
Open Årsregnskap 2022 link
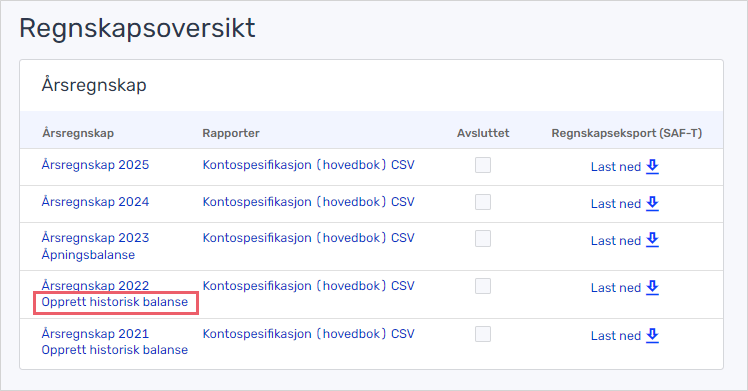tap(95, 285)
